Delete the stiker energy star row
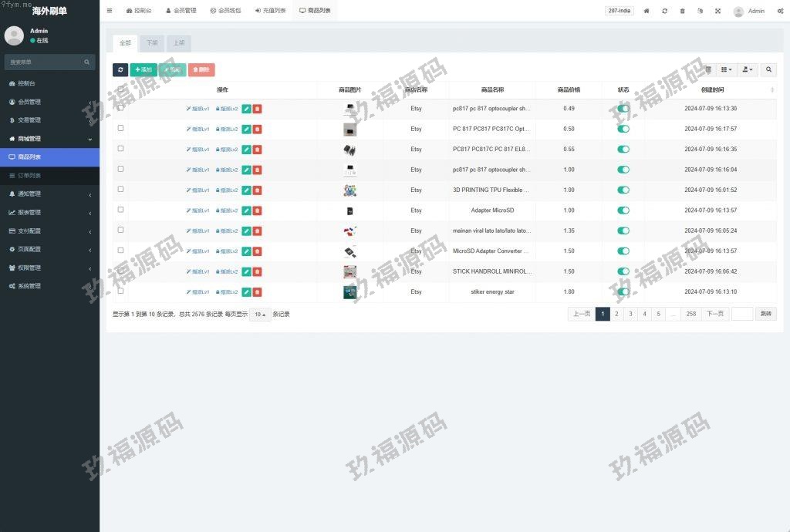This screenshot has height=532, width=790. [257, 292]
